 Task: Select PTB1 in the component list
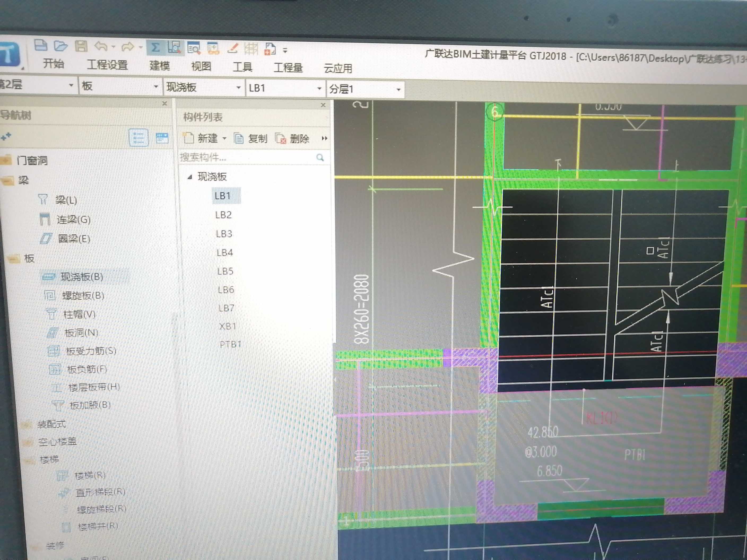pos(230,344)
